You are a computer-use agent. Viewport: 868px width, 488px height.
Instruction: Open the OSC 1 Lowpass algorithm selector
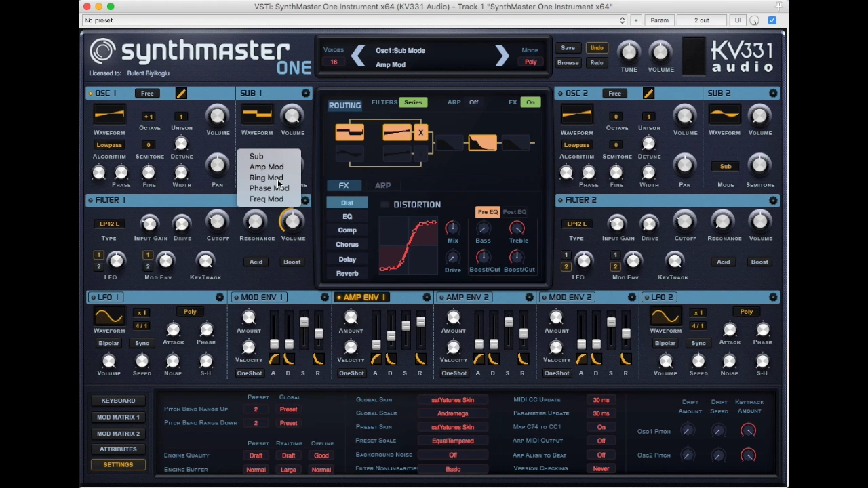(109, 145)
